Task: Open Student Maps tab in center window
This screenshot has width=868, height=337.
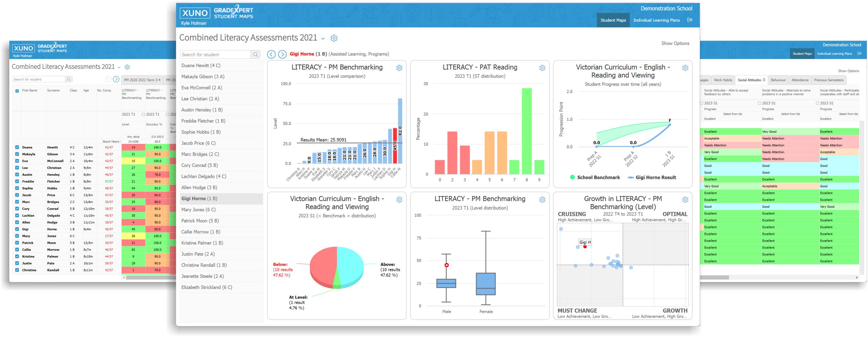Action: point(613,20)
